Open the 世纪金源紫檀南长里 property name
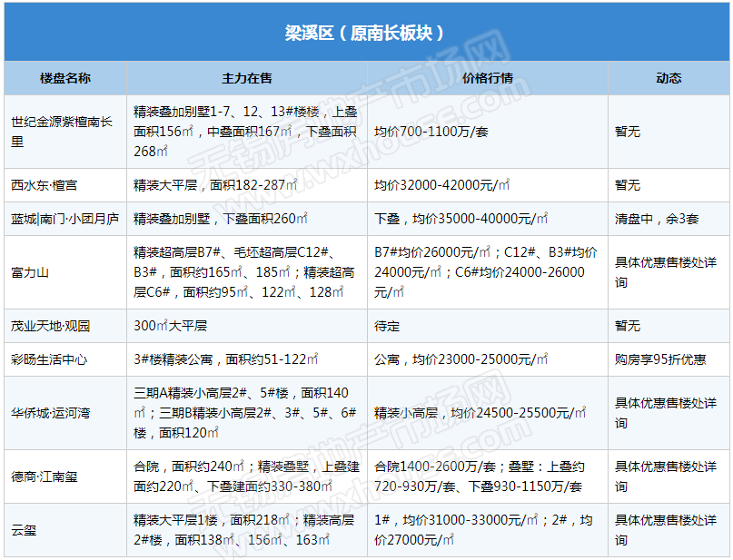This screenshot has width=733, height=560. point(62,132)
